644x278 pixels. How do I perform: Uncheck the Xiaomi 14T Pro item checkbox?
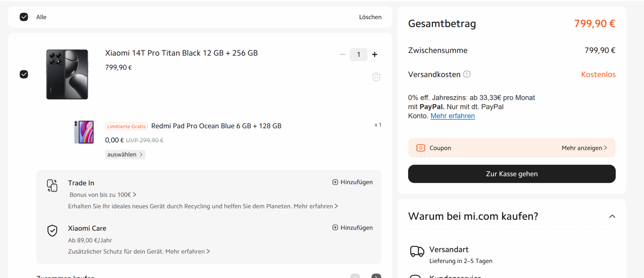click(24, 74)
